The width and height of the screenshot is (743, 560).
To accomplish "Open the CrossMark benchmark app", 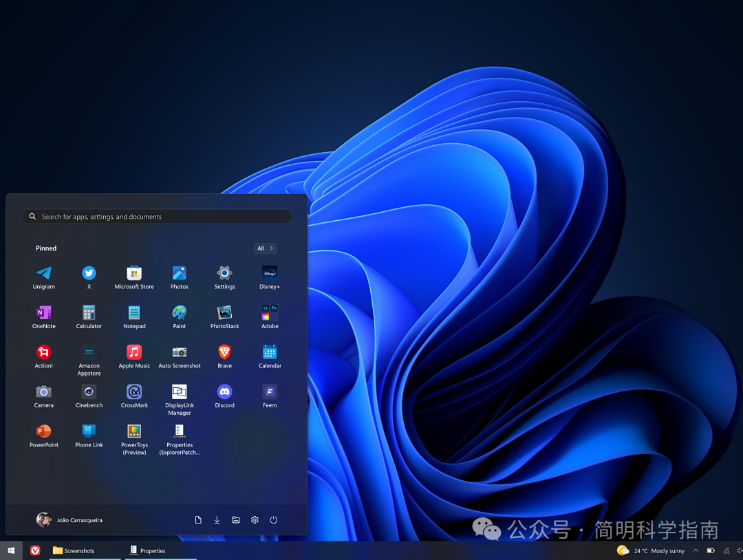I will 134,393.
